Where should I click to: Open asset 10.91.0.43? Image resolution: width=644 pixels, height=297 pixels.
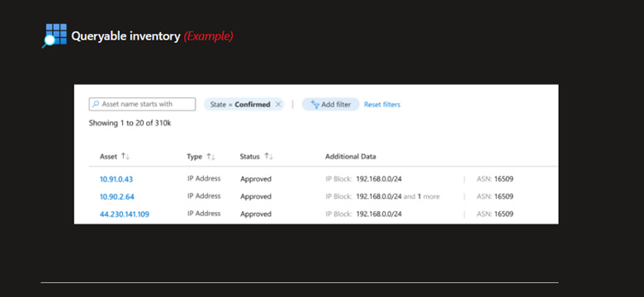[116, 179]
